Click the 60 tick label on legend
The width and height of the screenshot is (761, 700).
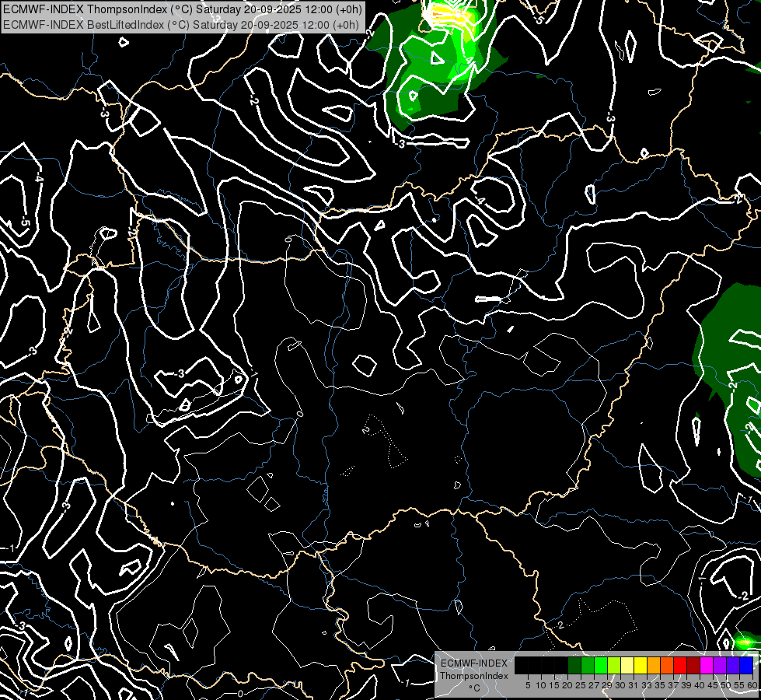coord(752,685)
